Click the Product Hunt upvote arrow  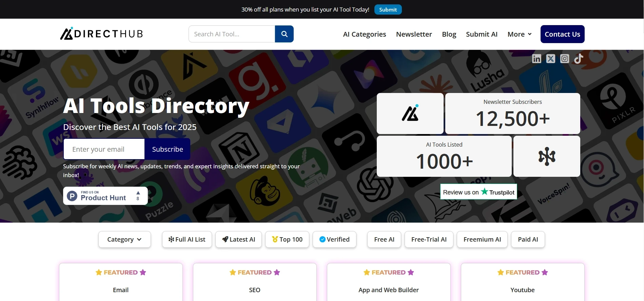(x=138, y=193)
